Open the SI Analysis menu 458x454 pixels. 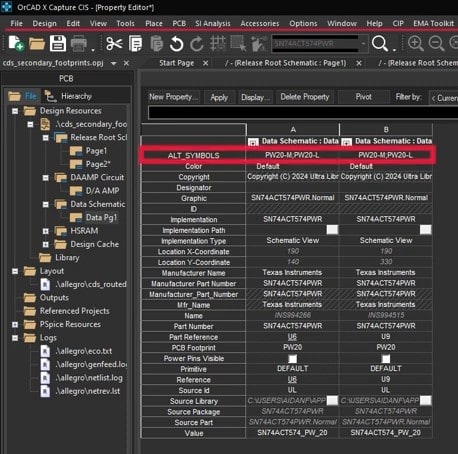tap(213, 23)
